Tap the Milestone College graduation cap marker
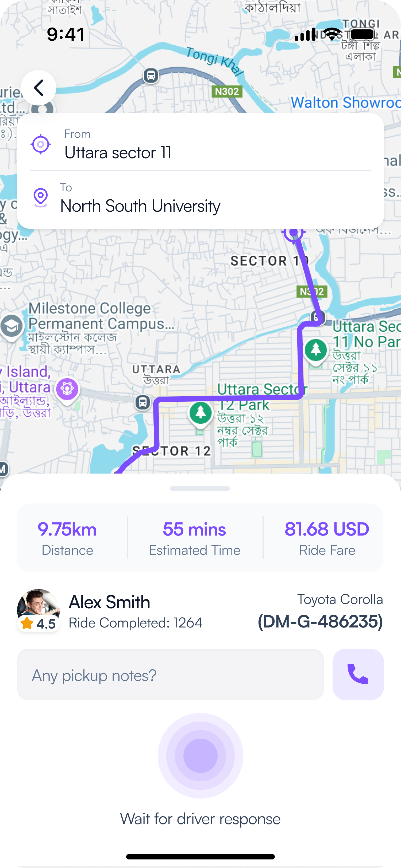Image resolution: width=401 pixels, height=868 pixels. (12, 326)
